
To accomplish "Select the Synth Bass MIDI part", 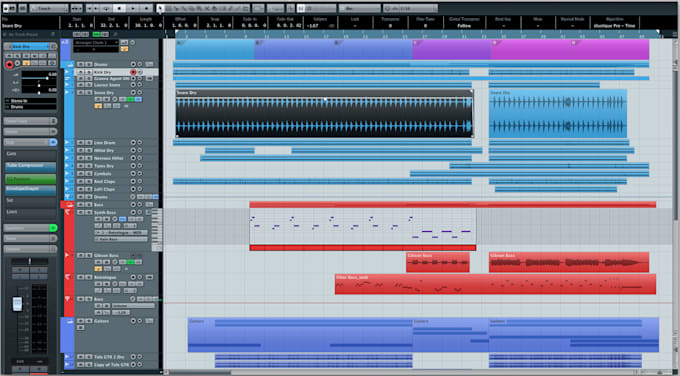I will tap(363, 229).
